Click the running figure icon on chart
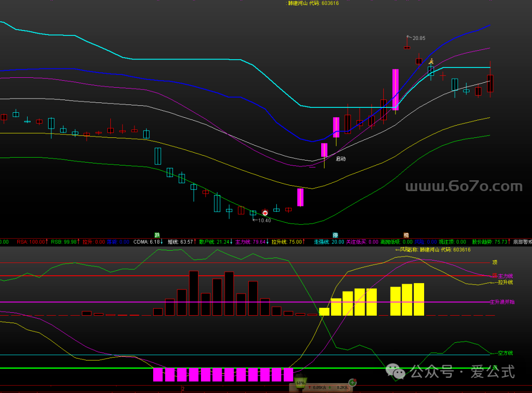This screenshot has height=393, width=532. [x=431, y=62]
